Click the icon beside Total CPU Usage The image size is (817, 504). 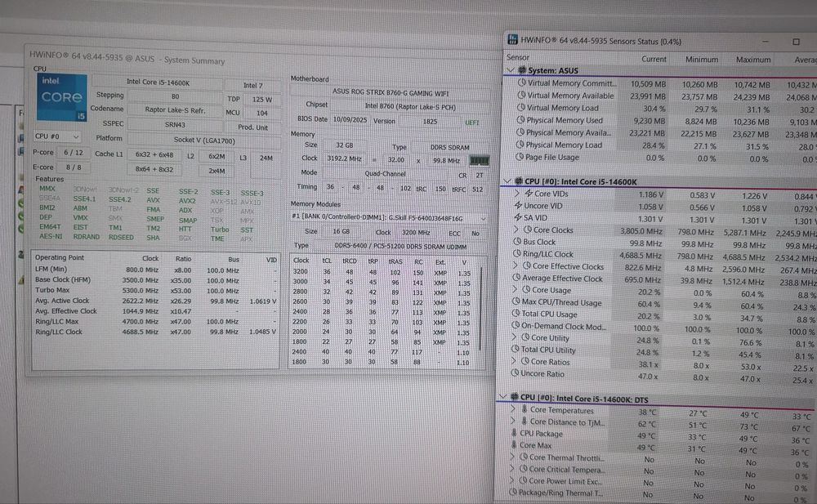click(x=516, y=313)
